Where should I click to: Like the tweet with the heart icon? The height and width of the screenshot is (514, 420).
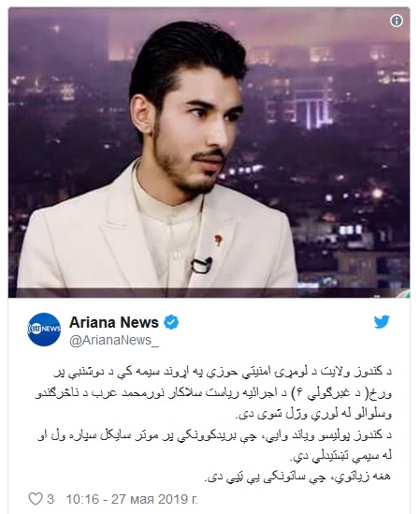tap(36, 499)
